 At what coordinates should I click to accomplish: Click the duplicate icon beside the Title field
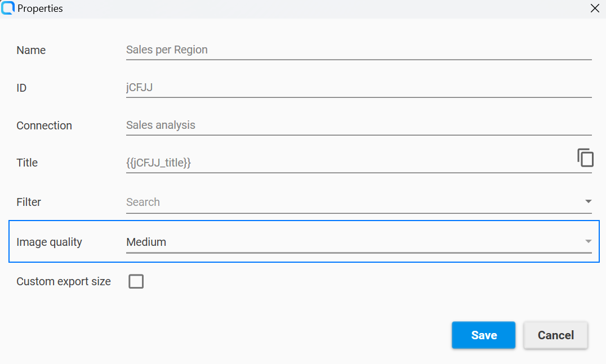[x=586, y=158]
